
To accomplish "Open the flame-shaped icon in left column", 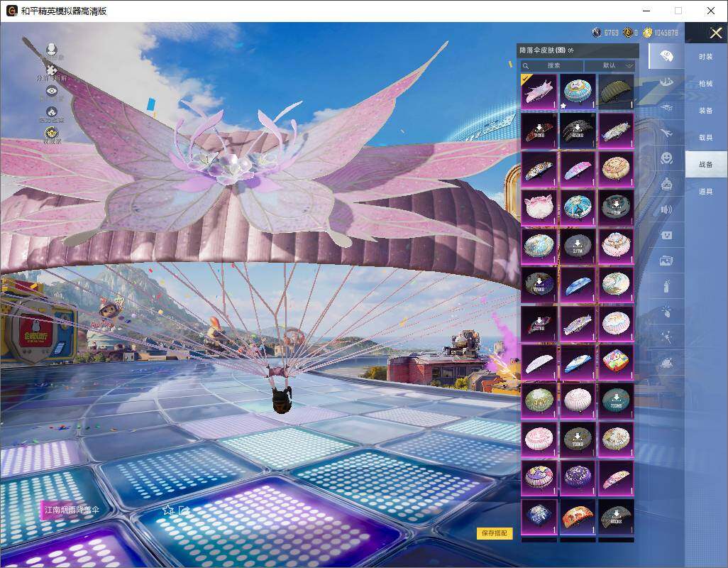I will (x=52, y=112).
